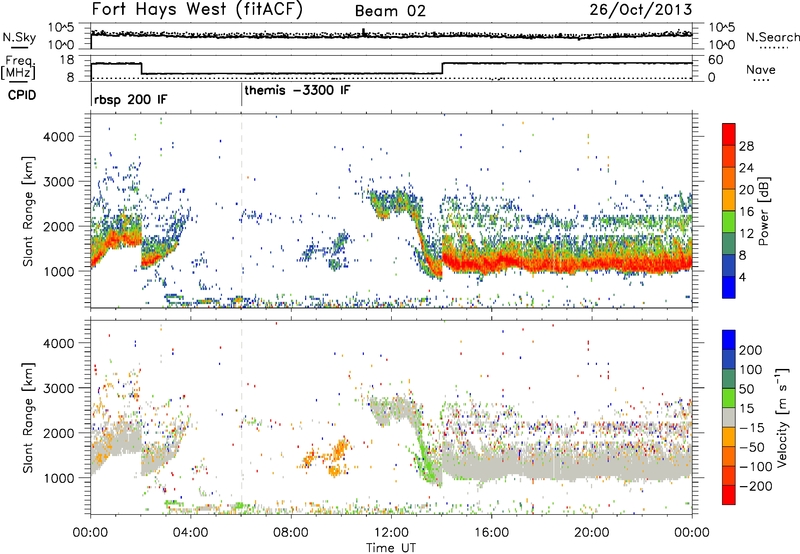The image size is (800, 554).
Task: Click the "themis -3300 IF" control program label
Action: [297, 90]
